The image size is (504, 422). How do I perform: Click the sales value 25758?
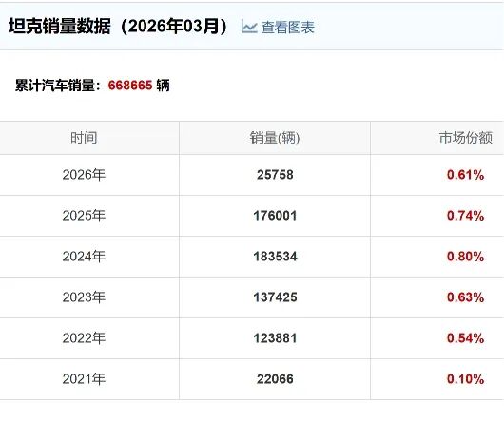pos(275,175)
